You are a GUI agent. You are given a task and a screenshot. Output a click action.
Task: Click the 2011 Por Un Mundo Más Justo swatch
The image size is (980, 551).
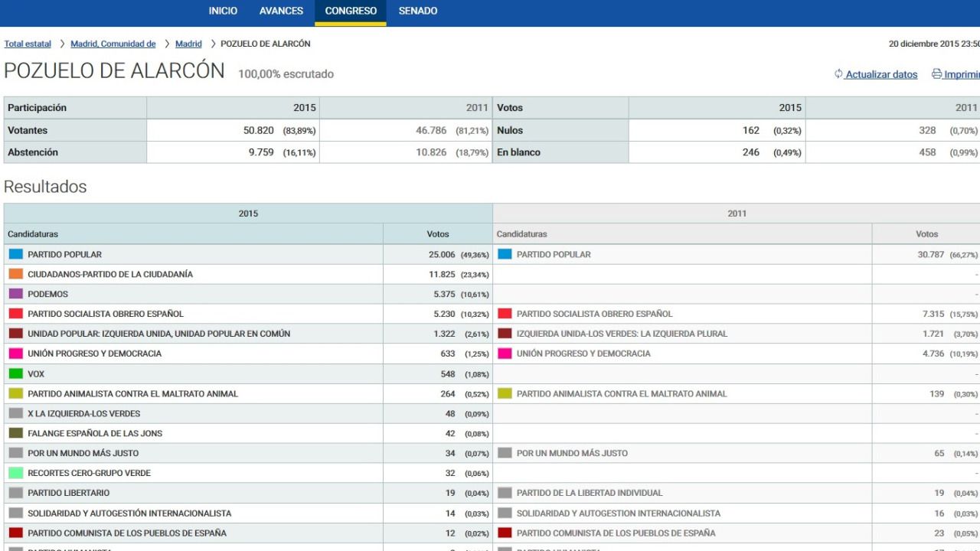(x=505, y=453)
